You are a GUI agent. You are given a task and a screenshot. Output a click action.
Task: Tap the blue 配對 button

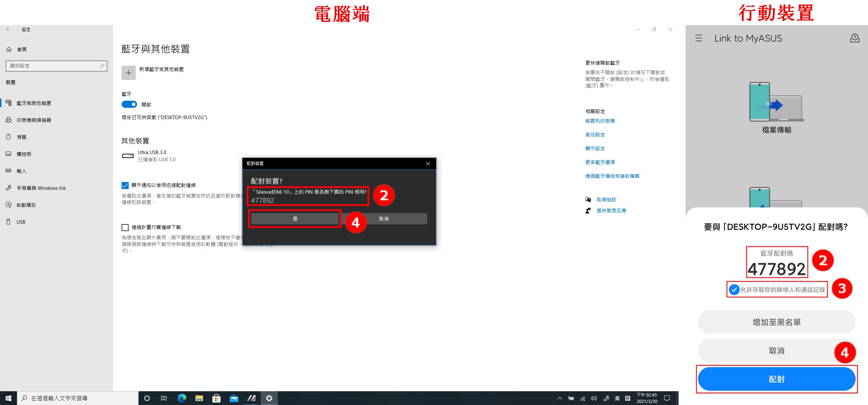pos(776,379)
